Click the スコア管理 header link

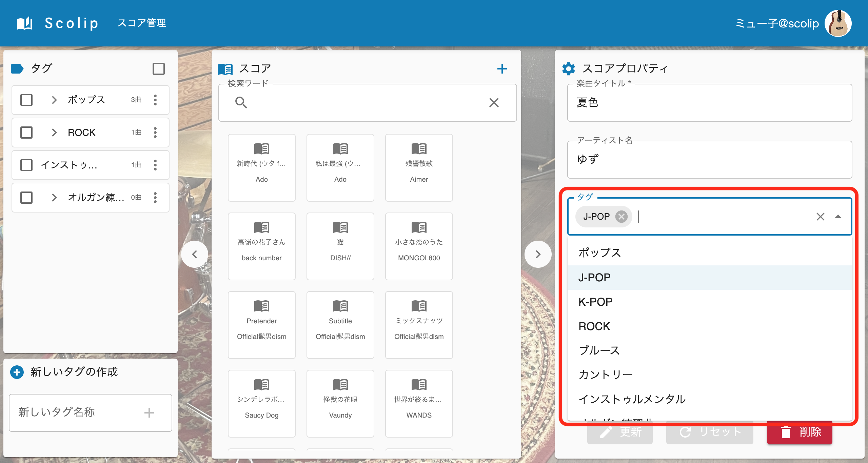pos(142,23)
